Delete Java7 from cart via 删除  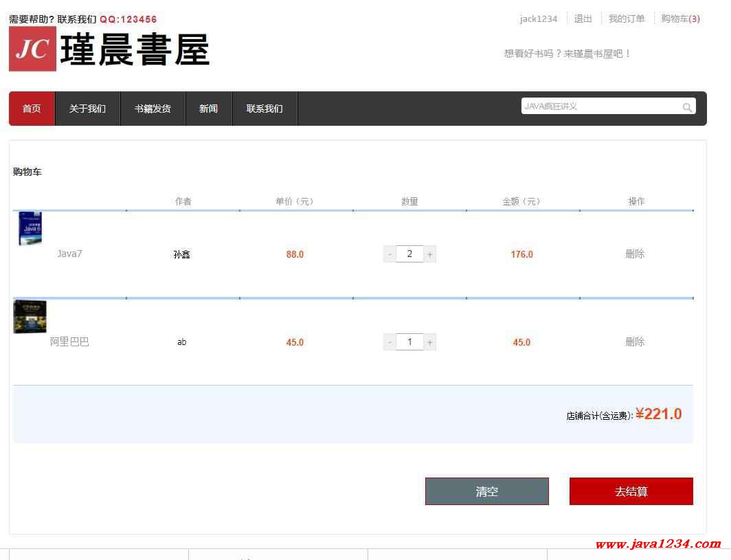[x=635, y=254]
